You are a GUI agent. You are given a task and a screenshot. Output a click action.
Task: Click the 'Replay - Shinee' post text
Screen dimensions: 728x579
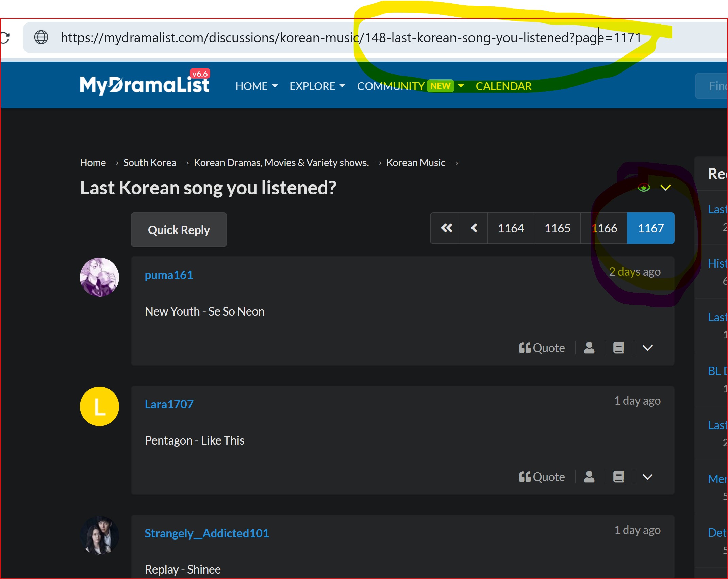click(183, 569)
